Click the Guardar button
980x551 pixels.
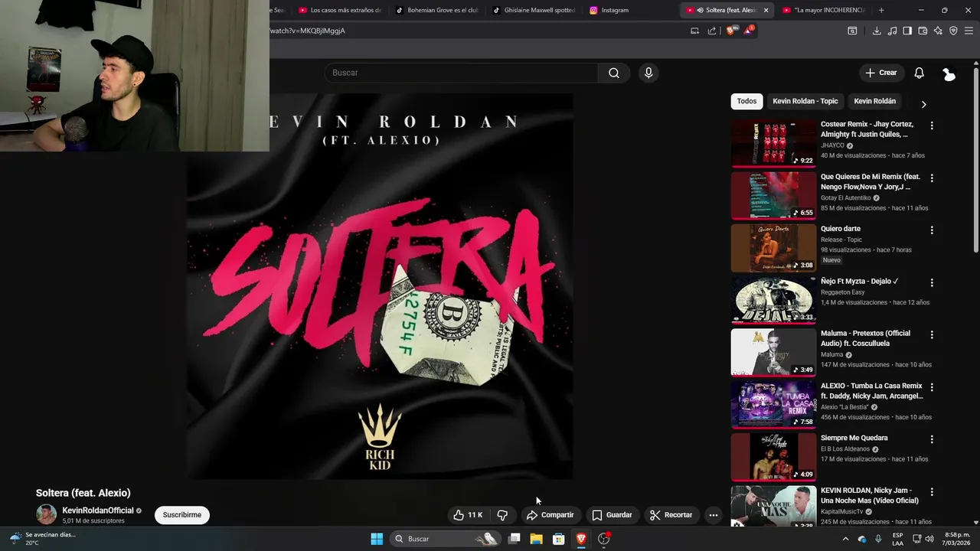(x=612, y=515)
